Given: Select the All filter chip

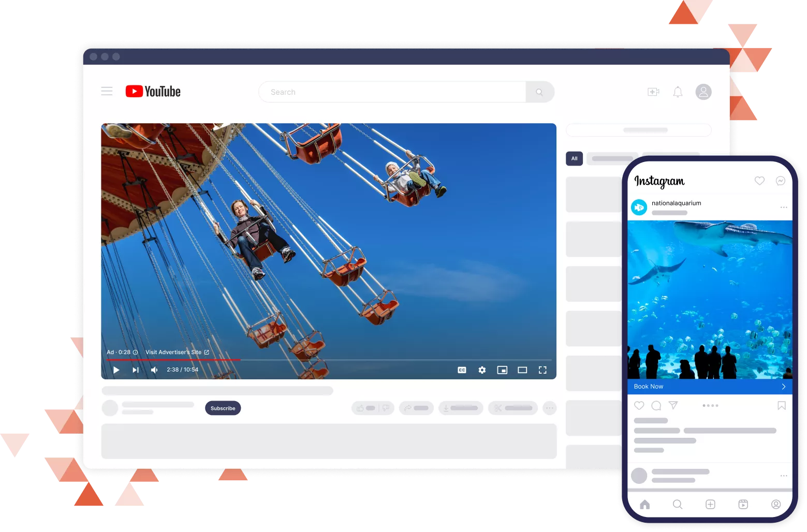Looking at the screenshot, I should (x=574, y=158).
